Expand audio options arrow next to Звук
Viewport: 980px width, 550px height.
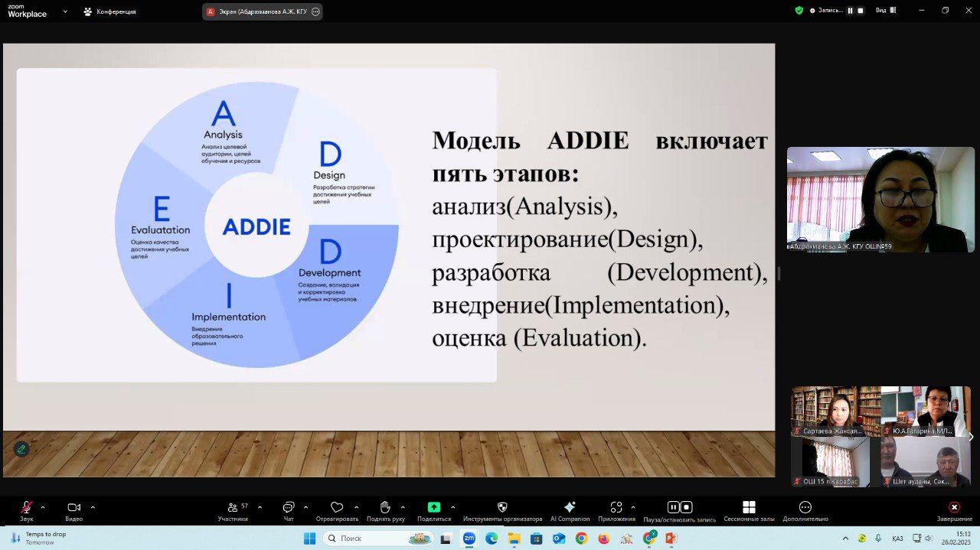(x=43, y=507)
